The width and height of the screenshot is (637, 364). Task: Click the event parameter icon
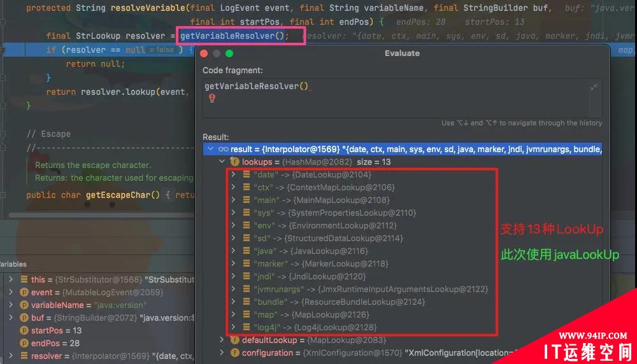pyautogui.click(x=24, y=292)
